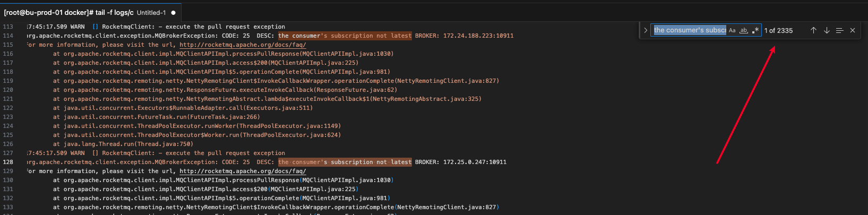Toggle Match Whole Word option
The image size is (868, 215).
[744, 30]
